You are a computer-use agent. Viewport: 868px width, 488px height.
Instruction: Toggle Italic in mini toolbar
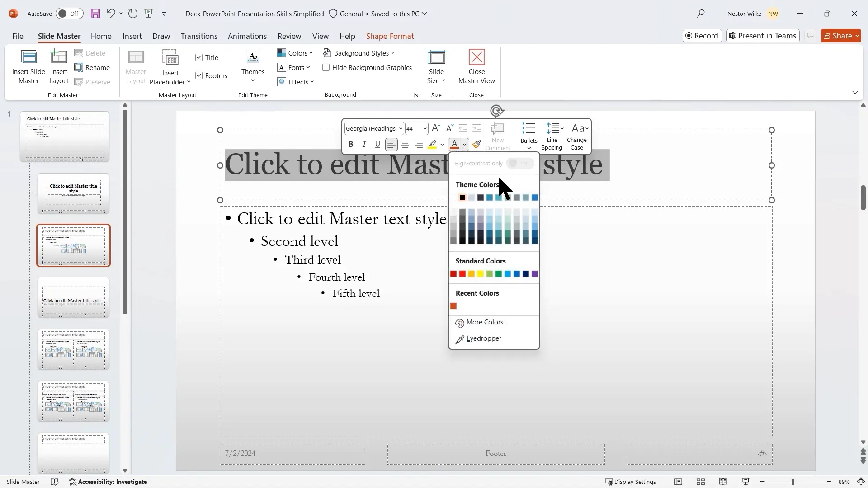[364, 145]
